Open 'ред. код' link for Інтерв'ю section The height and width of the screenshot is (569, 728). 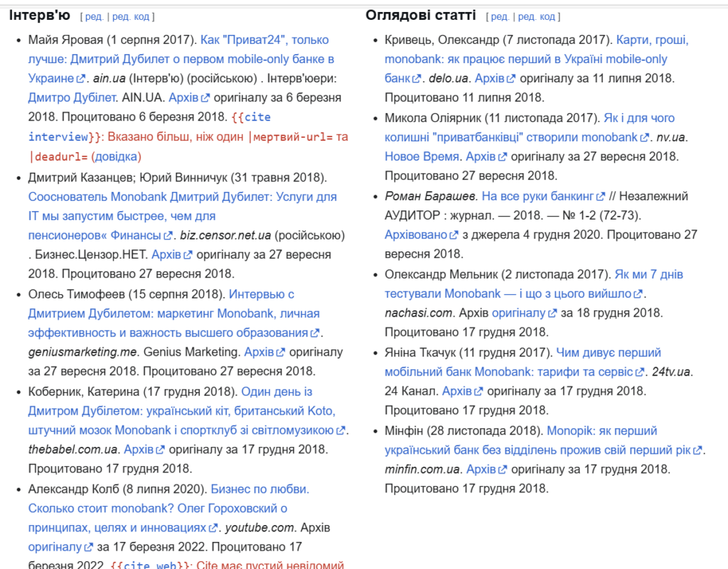(131, 17)
